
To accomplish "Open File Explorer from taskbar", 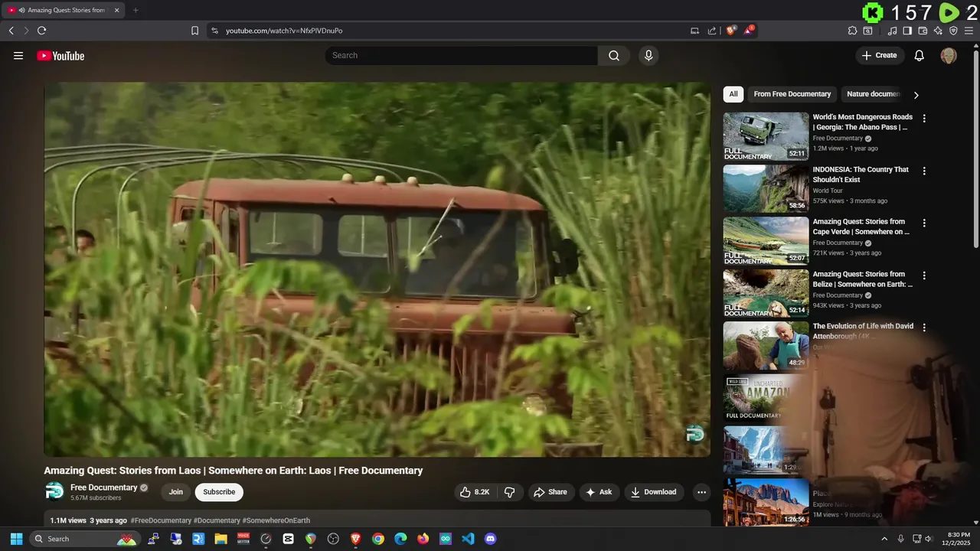I will point(220,539).
